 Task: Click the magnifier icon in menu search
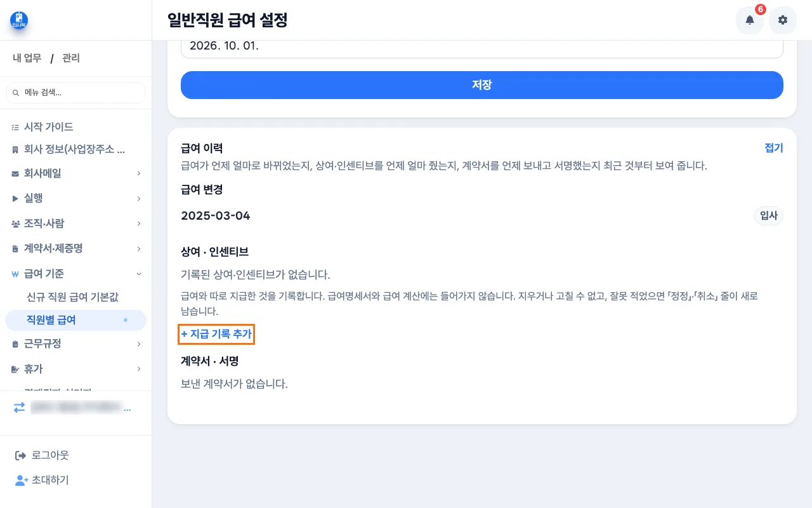16,93
